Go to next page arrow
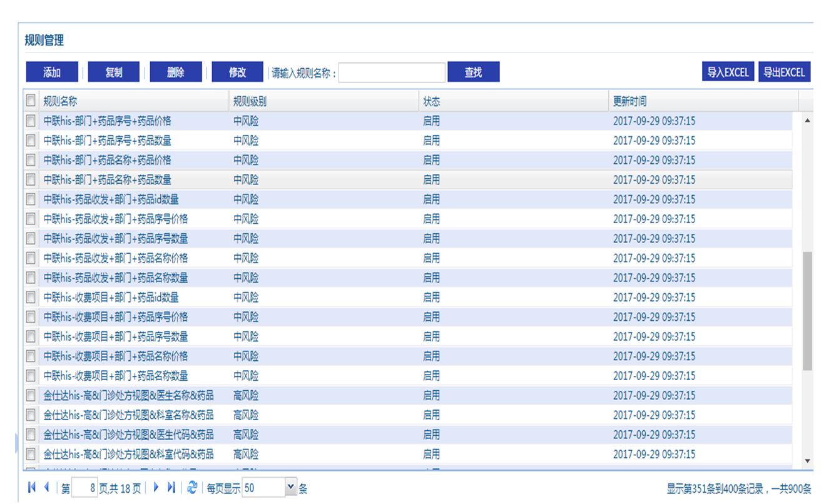This screenshot has height=504, width=831. 156,488
